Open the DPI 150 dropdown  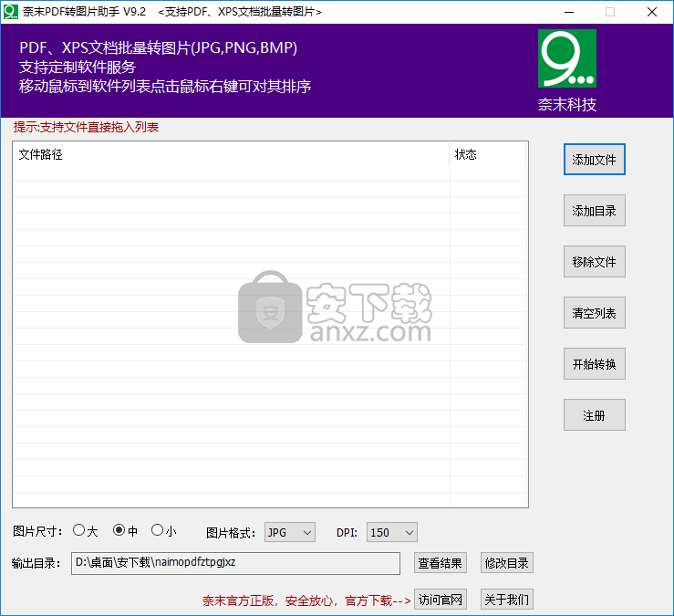coord(391,533)
